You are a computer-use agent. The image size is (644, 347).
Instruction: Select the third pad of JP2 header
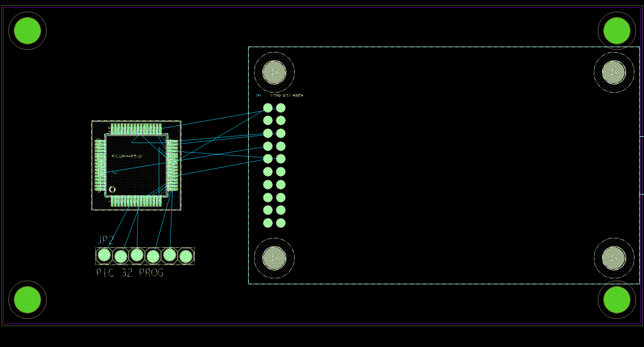point(137,255)
